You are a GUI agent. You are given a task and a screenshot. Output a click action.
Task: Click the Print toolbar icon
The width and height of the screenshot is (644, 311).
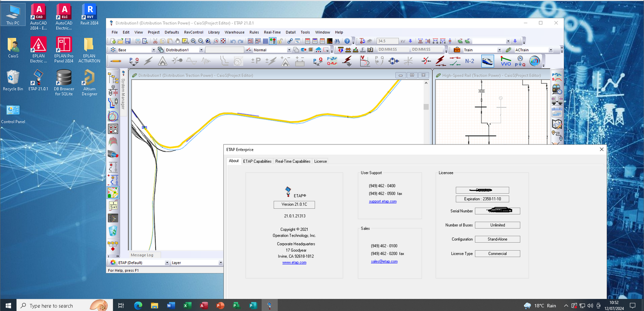click(x=138, y=41)
